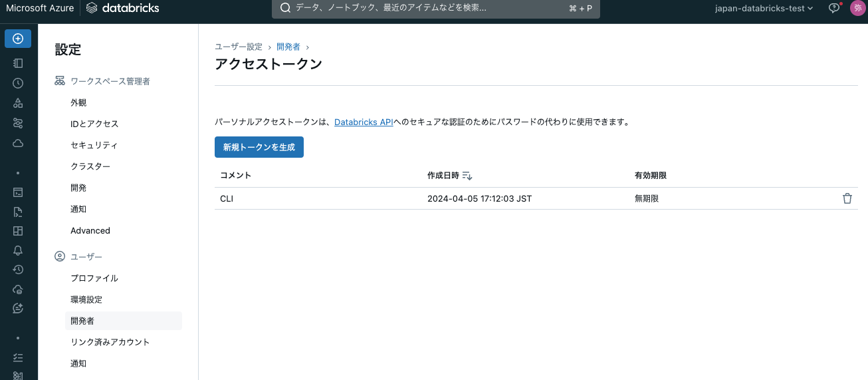Open the japan-databricks-test workspace dropdown

tap(764, 8)
